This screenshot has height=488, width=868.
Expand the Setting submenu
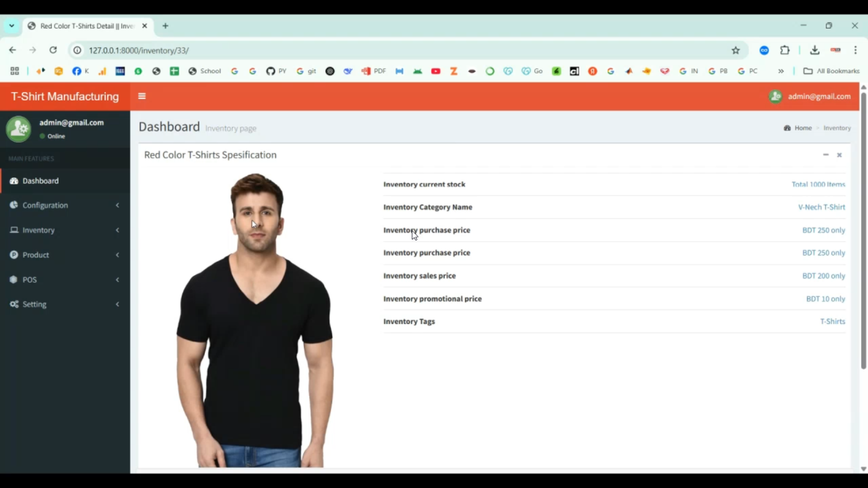[x=117, y=304]
